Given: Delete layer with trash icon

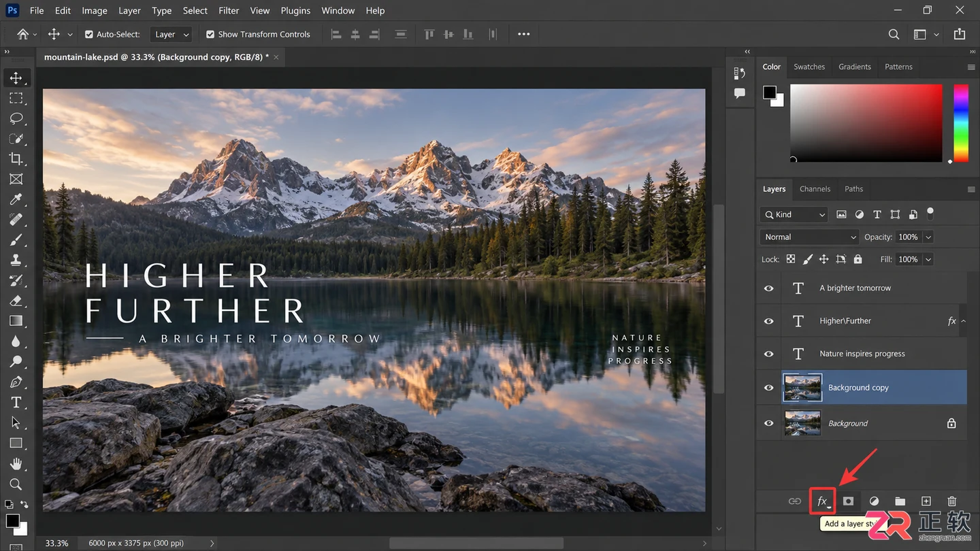Looking at the screenshot, I should 952,501.
